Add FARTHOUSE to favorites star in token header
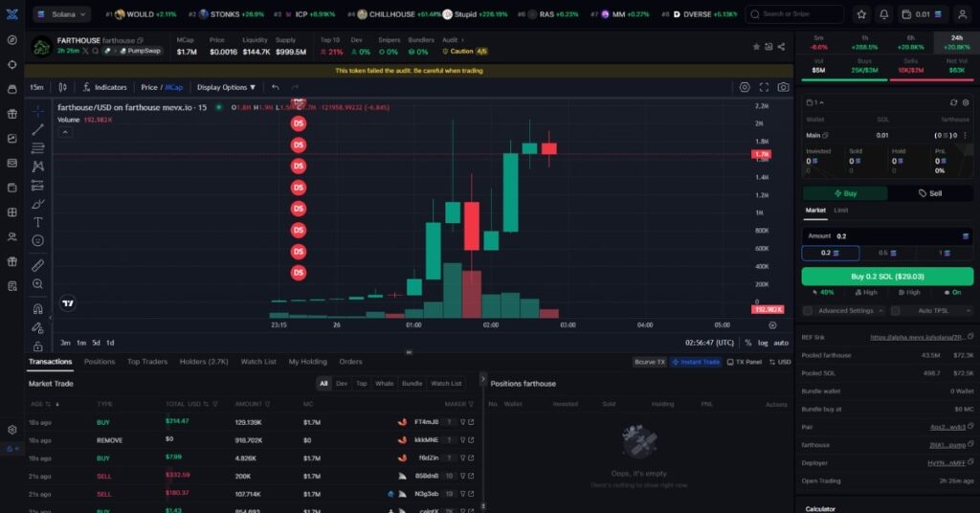The height and width of the screenshot is (513, 980). coord(756,47)
